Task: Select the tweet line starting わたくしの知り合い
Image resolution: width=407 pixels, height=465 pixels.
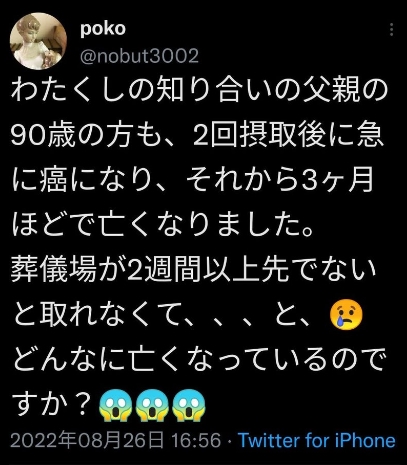Action: point(200,91)
